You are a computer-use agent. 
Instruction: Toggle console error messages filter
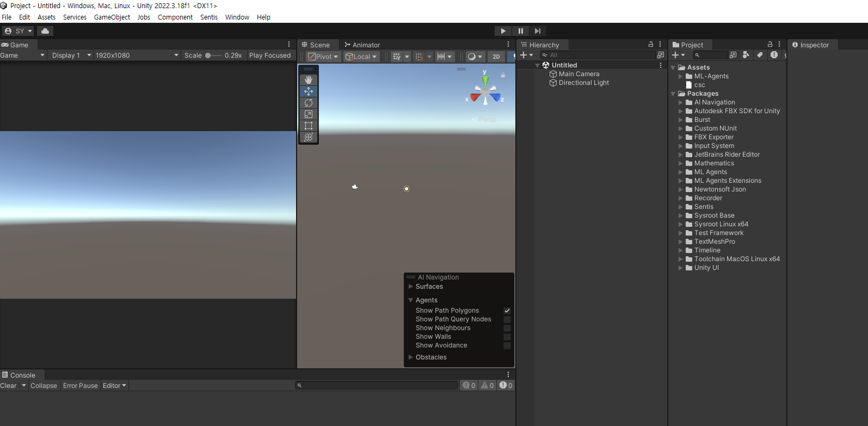point(506,386)
